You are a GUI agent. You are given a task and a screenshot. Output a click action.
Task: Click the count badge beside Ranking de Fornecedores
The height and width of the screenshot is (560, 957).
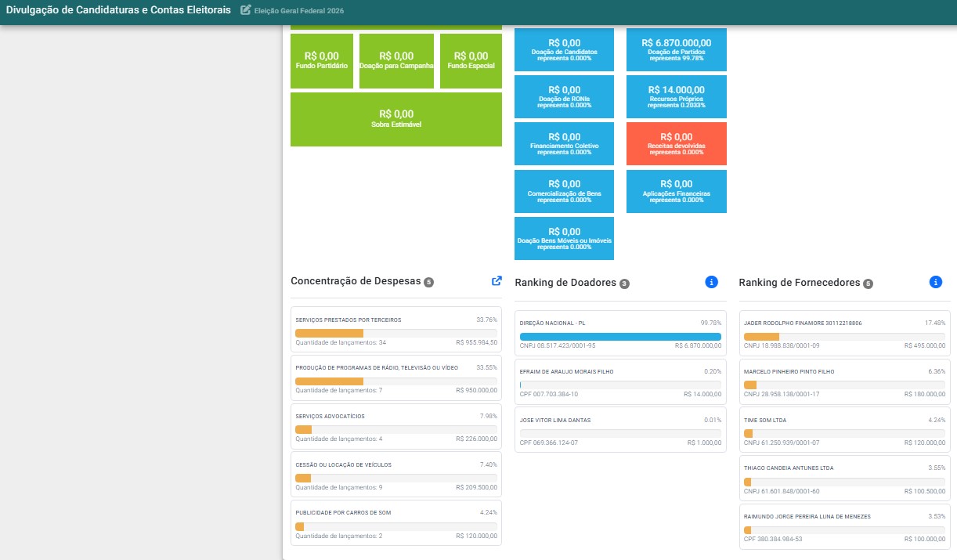pos(868,284)
